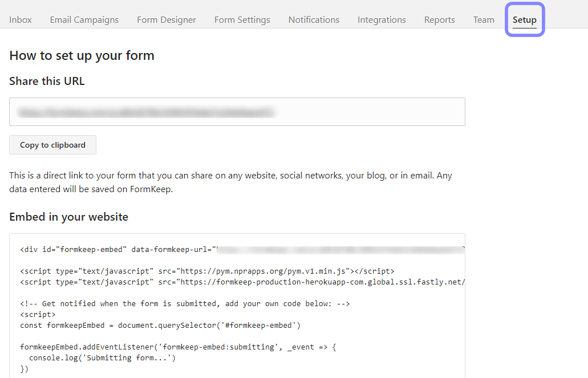Click the console.log 'Submitting form...' line
Screen dimensions: 588x378
click(x=103, y=358)
